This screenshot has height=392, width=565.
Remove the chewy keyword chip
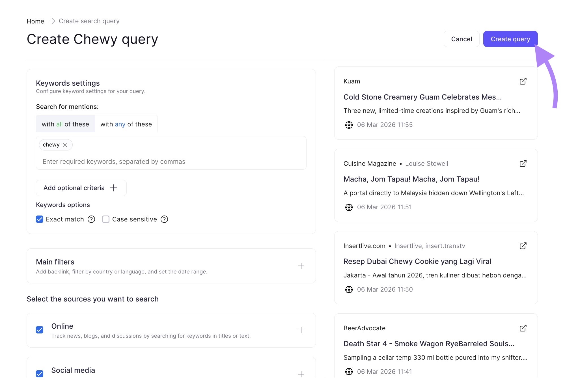[x=65, y=145]
